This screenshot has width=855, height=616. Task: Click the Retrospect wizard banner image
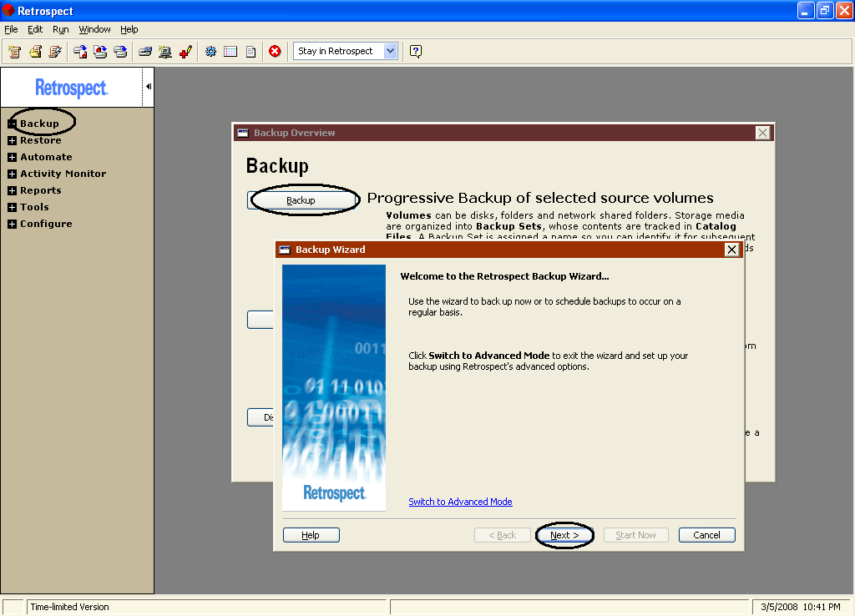tap(334, 387)
